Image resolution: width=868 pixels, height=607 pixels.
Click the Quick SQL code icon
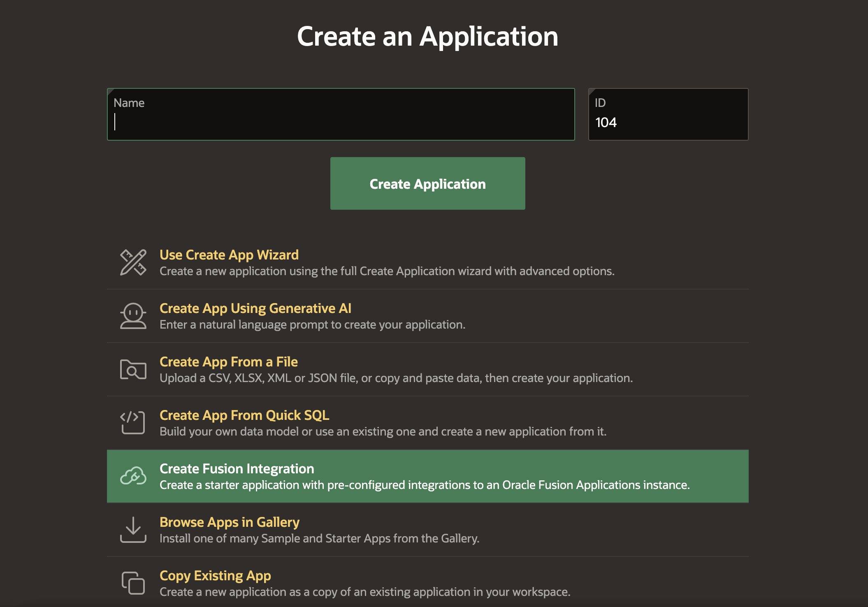coord(133,423)
